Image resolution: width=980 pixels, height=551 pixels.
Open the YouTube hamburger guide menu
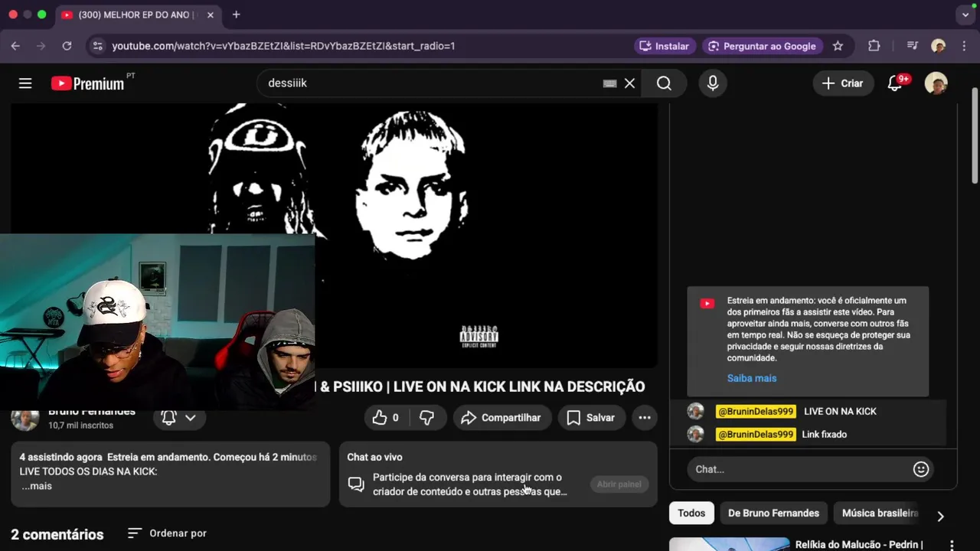25,83
